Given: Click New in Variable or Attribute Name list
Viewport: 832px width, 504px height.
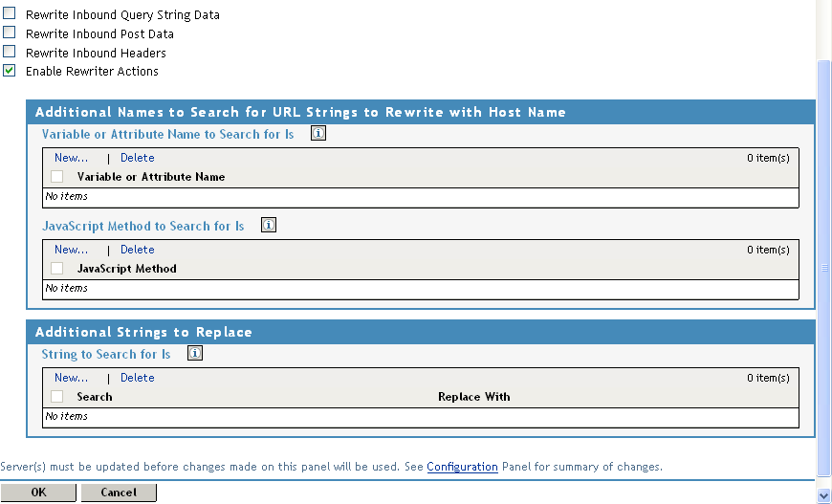Looking at the screenshot, I should pyautogui.click(x=71, y=158).
